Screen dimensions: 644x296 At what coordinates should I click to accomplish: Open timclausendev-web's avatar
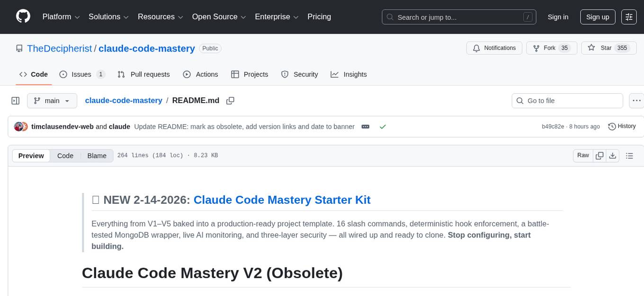point(20,126)
